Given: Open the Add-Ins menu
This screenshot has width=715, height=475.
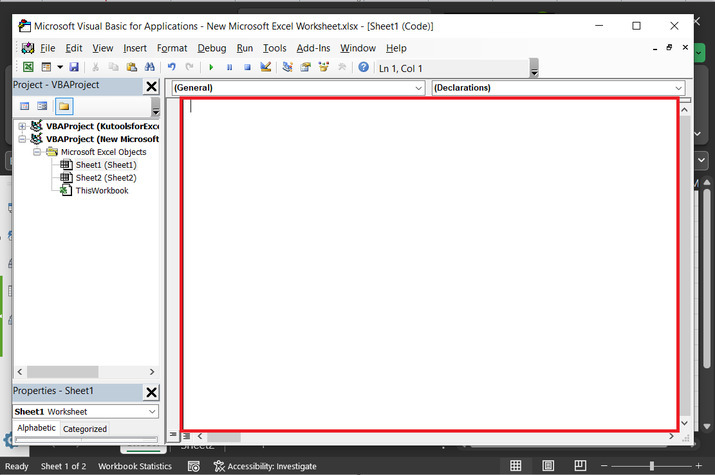Looking at the screenshot, I should pyautogui.click(x=313, y=48).
